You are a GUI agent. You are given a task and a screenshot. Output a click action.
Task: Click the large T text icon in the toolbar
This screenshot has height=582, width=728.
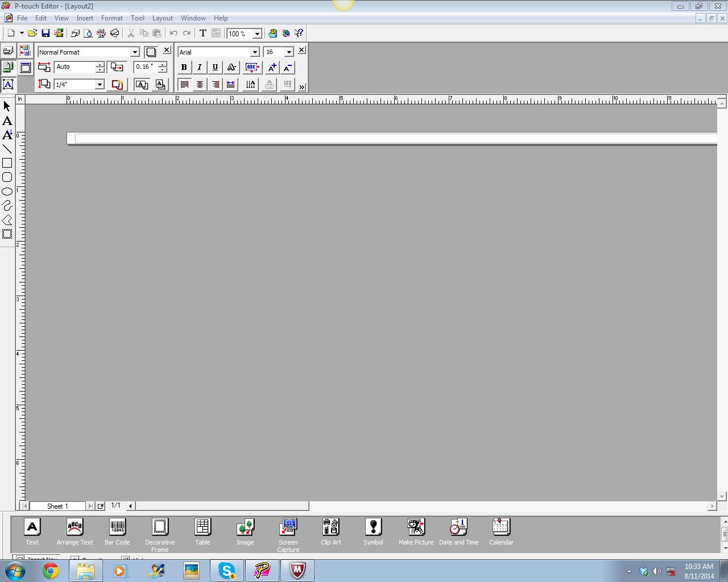[202, 34]
